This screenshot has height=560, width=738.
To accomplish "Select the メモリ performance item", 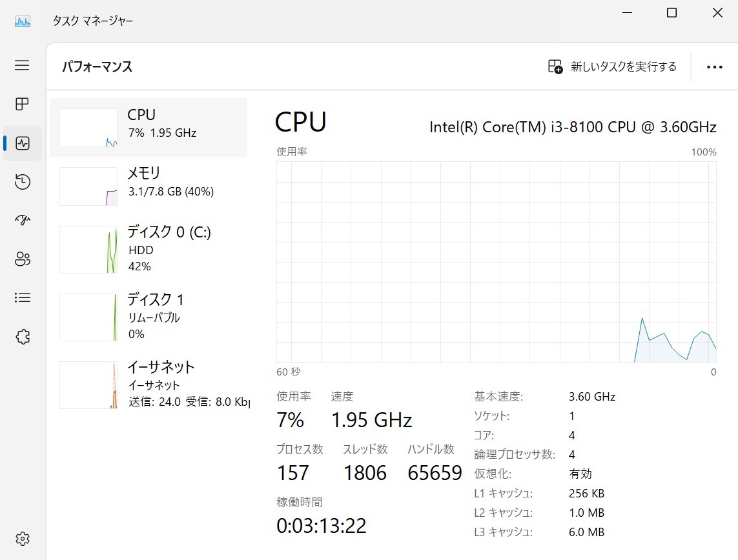I will [x=149, y=186].
